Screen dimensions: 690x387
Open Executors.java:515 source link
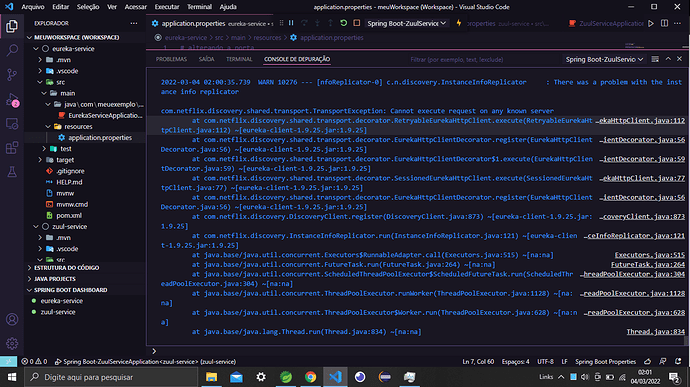click(650, 255)
